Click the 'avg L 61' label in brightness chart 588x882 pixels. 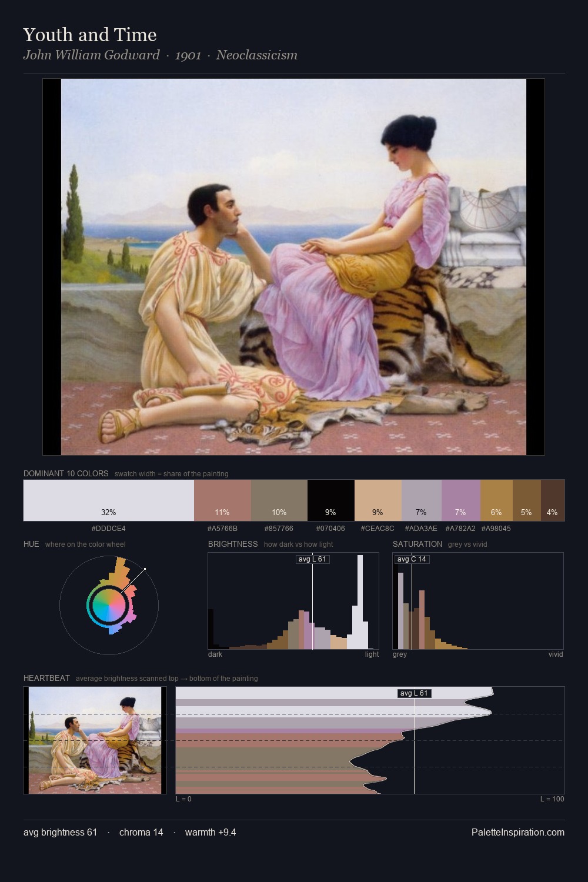tap(312, 559)
